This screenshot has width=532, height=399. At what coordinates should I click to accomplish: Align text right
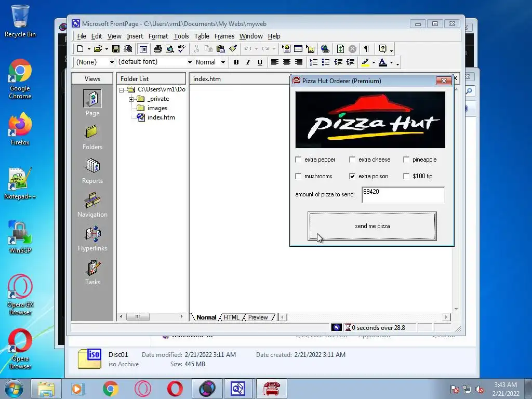point(299,62)
